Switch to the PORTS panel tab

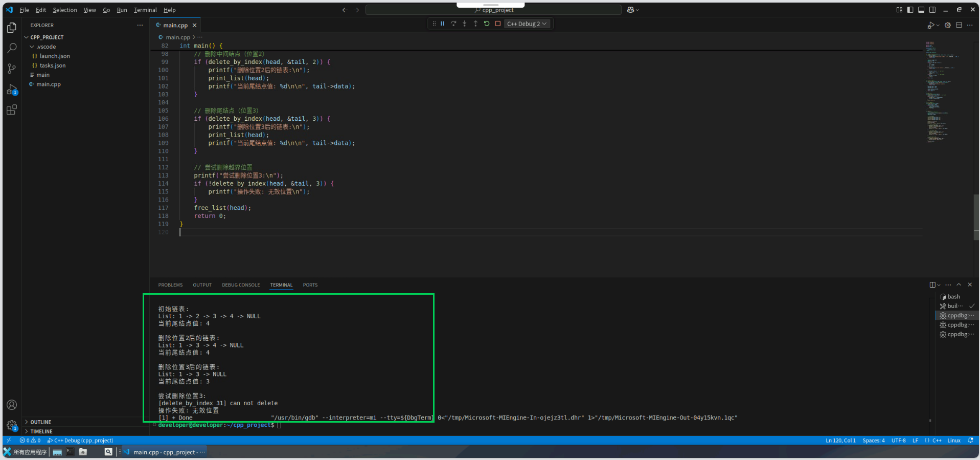310,285
